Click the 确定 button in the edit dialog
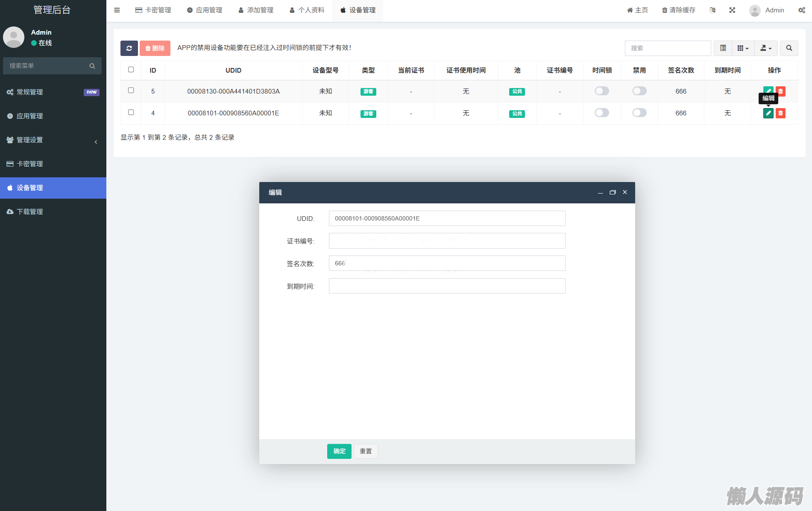 339,451
